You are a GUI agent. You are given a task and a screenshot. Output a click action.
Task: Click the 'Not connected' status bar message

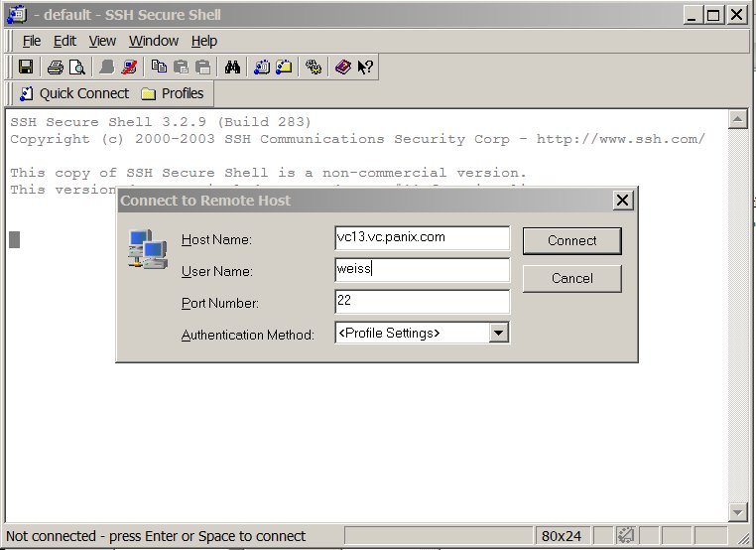156,536
